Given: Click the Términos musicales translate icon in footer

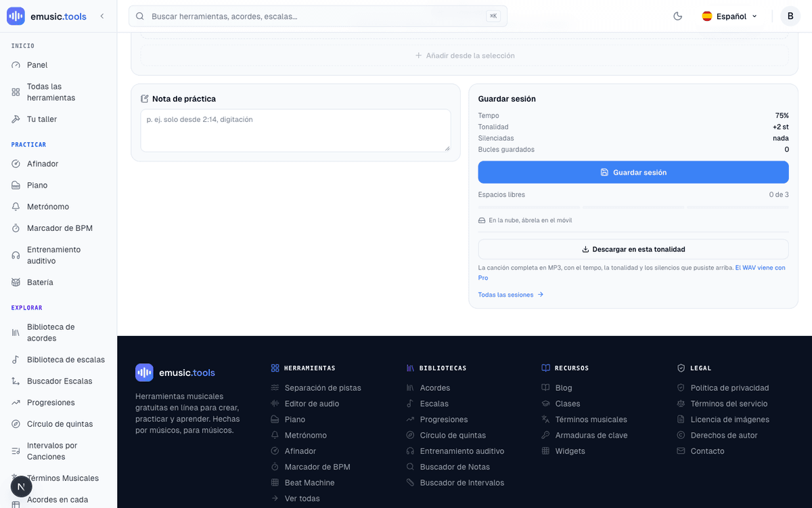Looking at the screenshot, I should [545, 419].
